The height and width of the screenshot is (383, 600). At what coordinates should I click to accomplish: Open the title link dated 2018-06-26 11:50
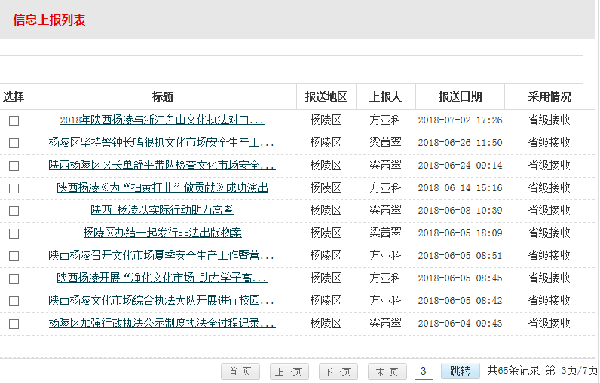tap(161, 143)
